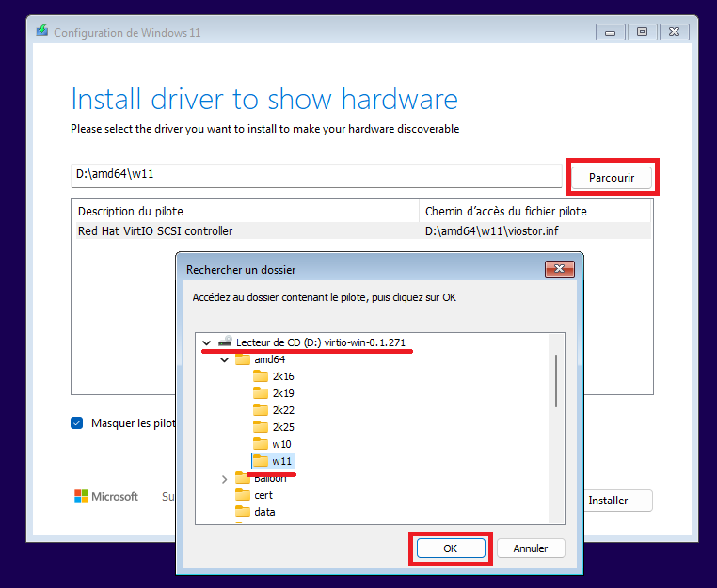This screenshot has width=717, height=588.
Task: Click the Parcourir browse button
Action: [x=612, y=178]
